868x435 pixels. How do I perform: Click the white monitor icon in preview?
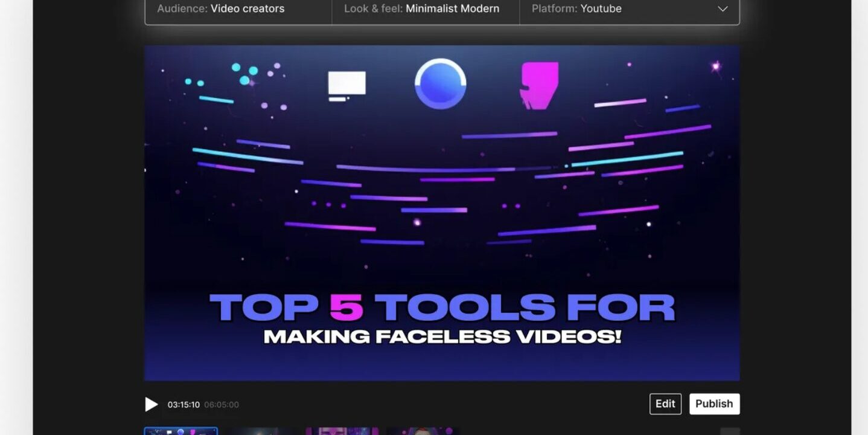[346, 85]
